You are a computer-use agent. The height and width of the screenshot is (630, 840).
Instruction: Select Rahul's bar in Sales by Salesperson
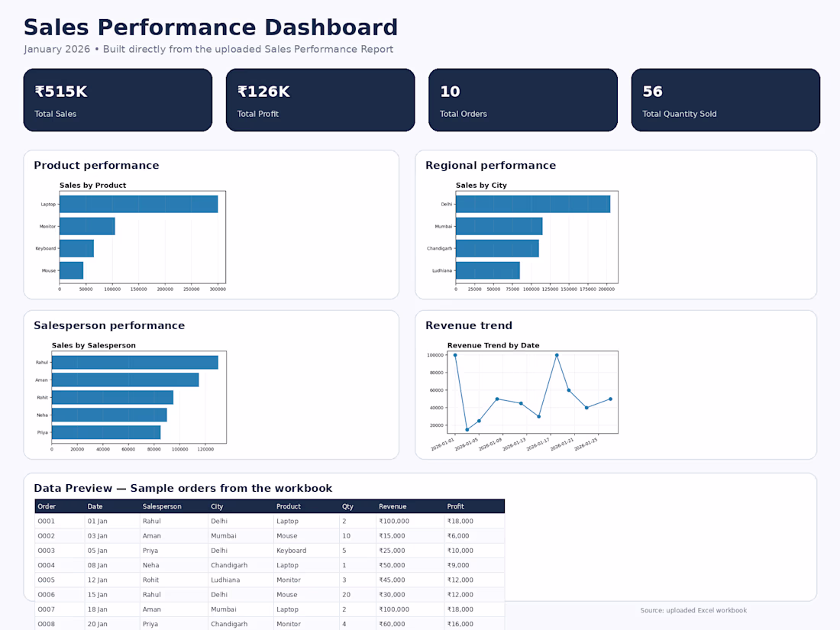tap(135, 363)
